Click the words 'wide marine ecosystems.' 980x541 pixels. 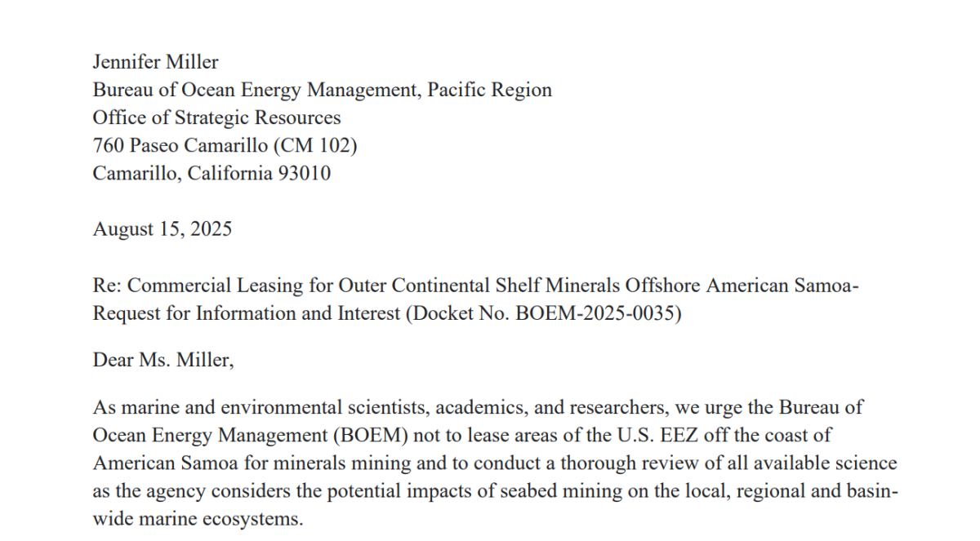198,519
